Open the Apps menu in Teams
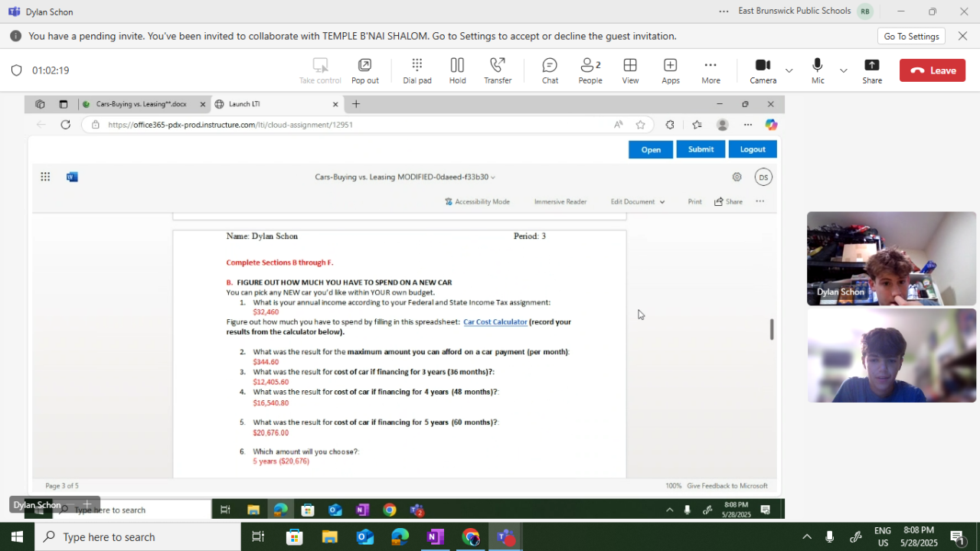 click(x=671, y=70)
